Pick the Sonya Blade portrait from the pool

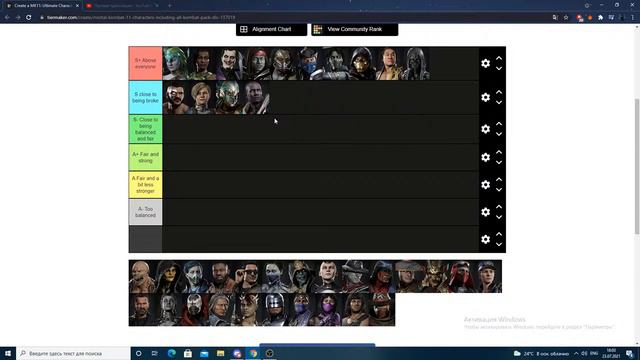(489, 276)
